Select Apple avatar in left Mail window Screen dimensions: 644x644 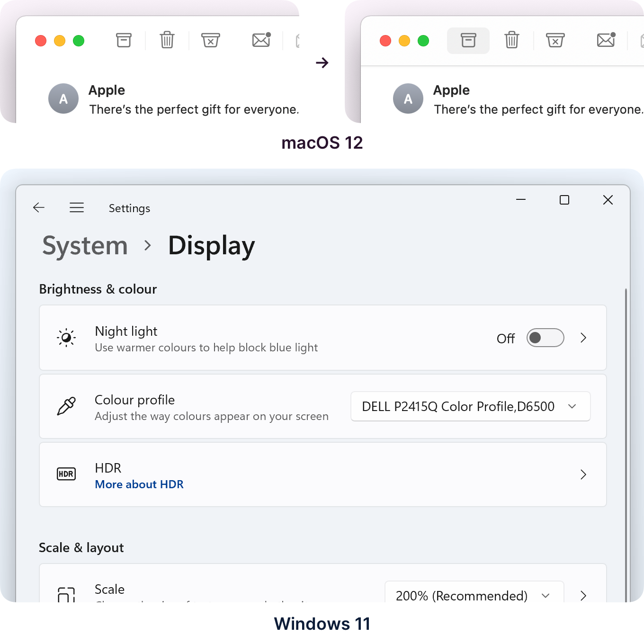click(63, 98)
